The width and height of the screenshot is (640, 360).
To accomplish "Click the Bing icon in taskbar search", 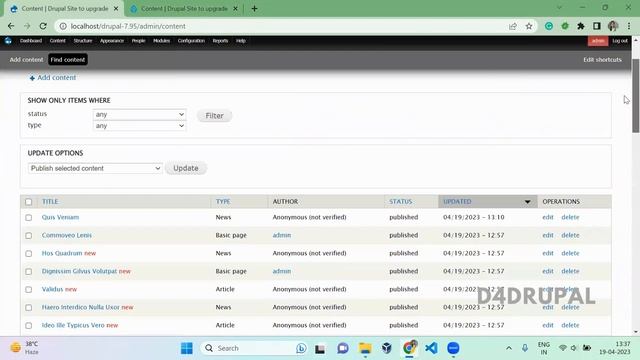I will coord(301,348).
